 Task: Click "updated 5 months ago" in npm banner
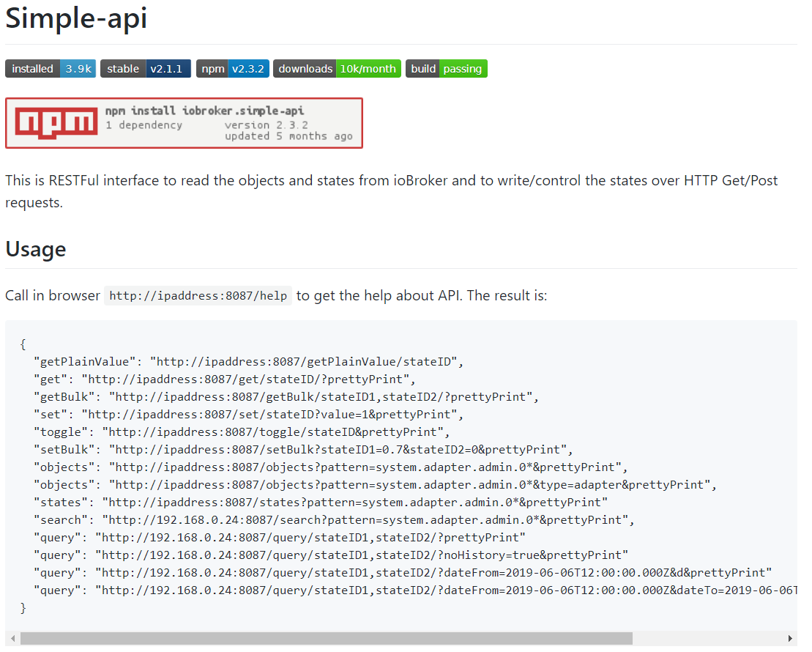point(288,136)
